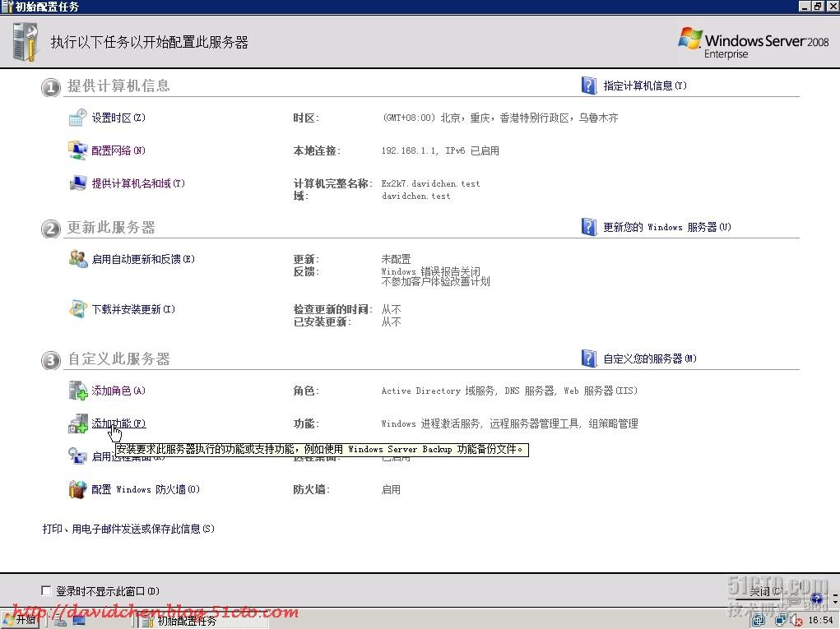Open the 配置 Windows 防火墙 link

[145, 489]
